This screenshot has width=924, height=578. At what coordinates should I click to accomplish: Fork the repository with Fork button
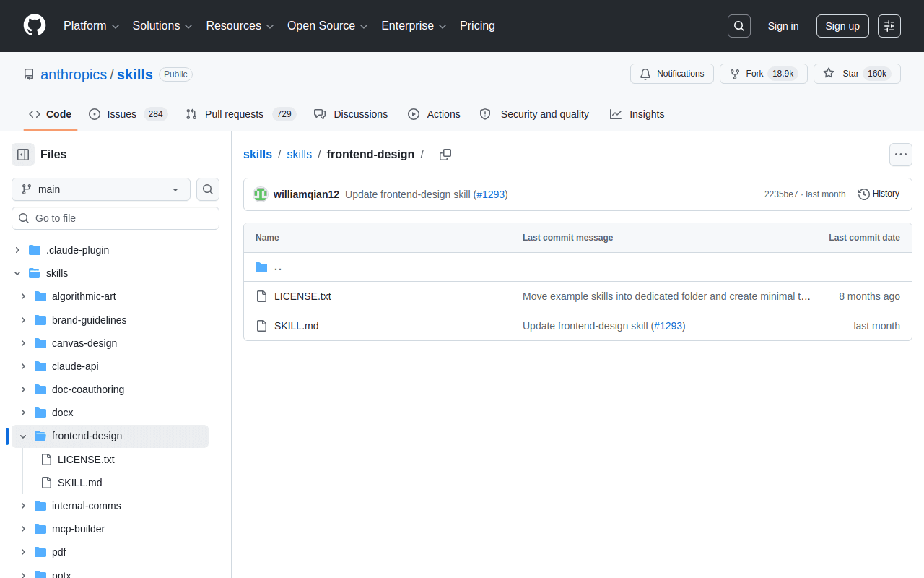[x=764, y=74]
